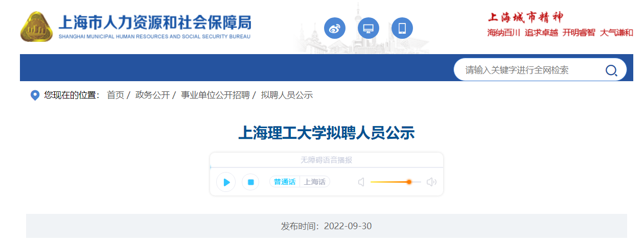644x244 pixels.
Task: Mute audio with the left speaker icon
Action: click(361, 182)
